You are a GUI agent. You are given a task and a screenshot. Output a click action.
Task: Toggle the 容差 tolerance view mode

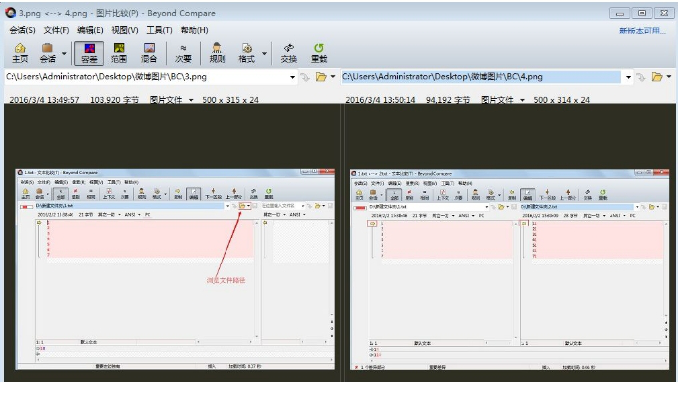click(89, 53)
